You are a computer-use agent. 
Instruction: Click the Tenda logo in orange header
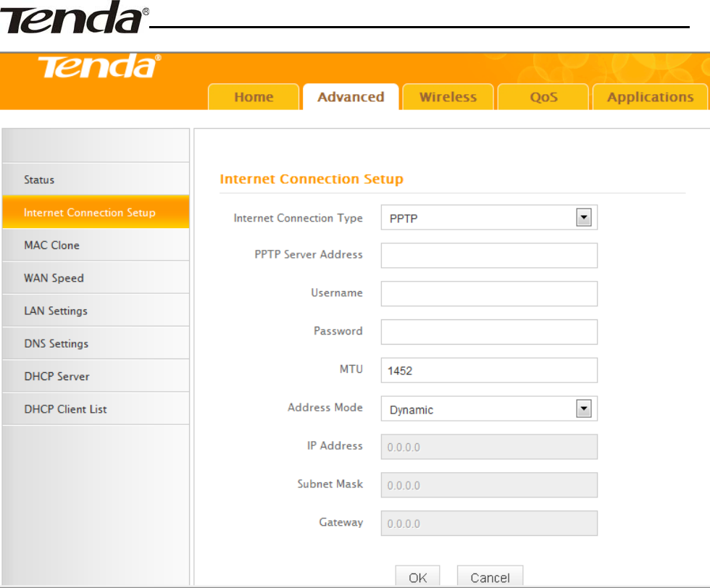99,66
